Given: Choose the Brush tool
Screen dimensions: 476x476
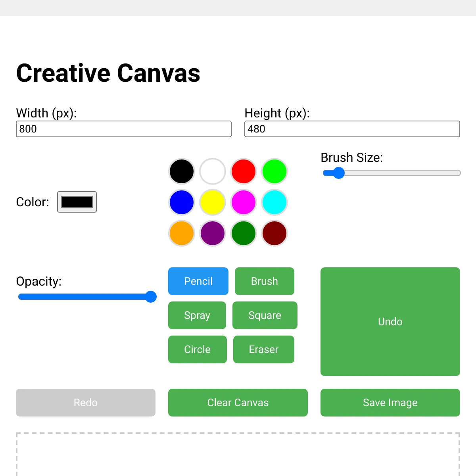Looking at the screenshot, I should pos(265,281).
